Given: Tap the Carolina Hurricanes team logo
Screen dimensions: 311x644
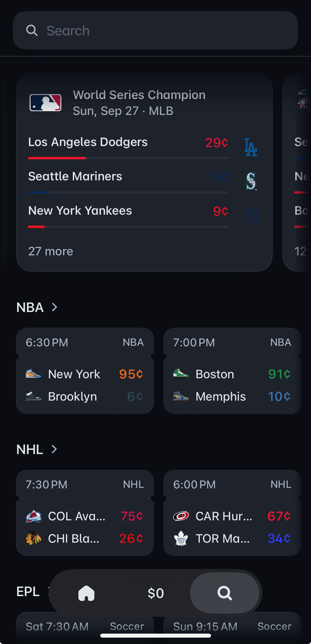Looking at the screenshot, I should click(x=181, y=516).
